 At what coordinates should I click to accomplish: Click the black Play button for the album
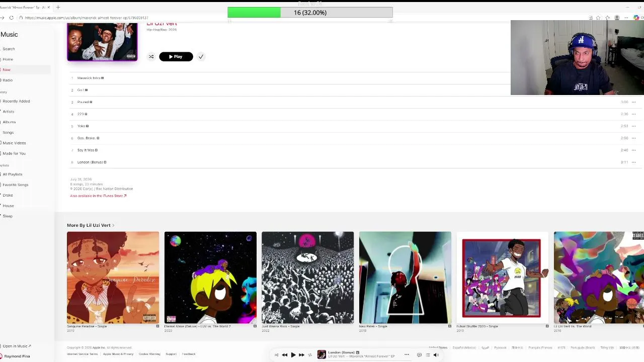pyautogui.click(x=176, y=57)
